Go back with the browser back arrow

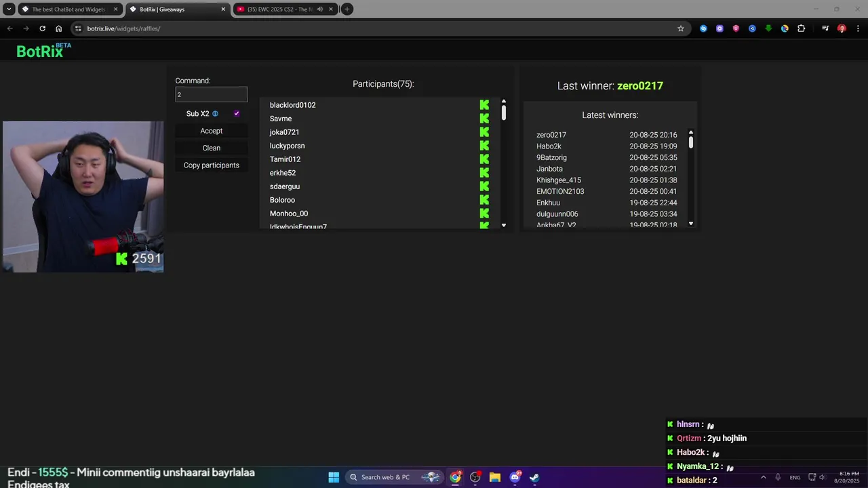tap(9, 28)
